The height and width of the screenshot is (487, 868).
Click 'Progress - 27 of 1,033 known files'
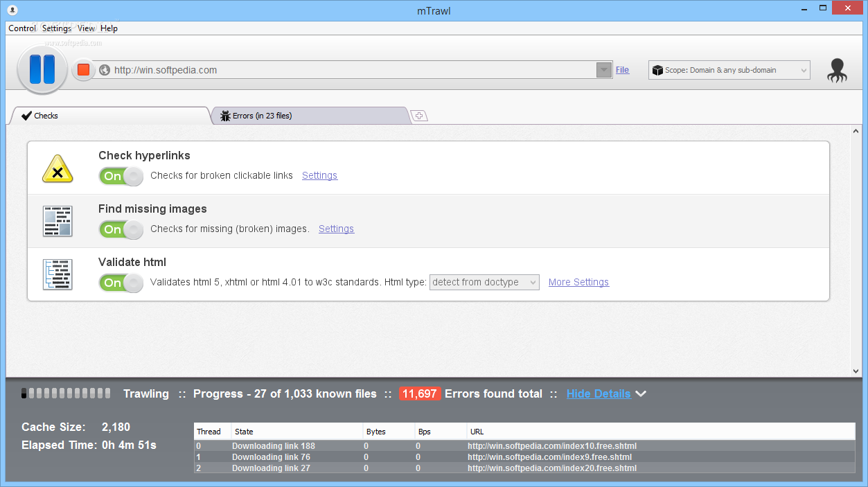(x=285, y=393)
